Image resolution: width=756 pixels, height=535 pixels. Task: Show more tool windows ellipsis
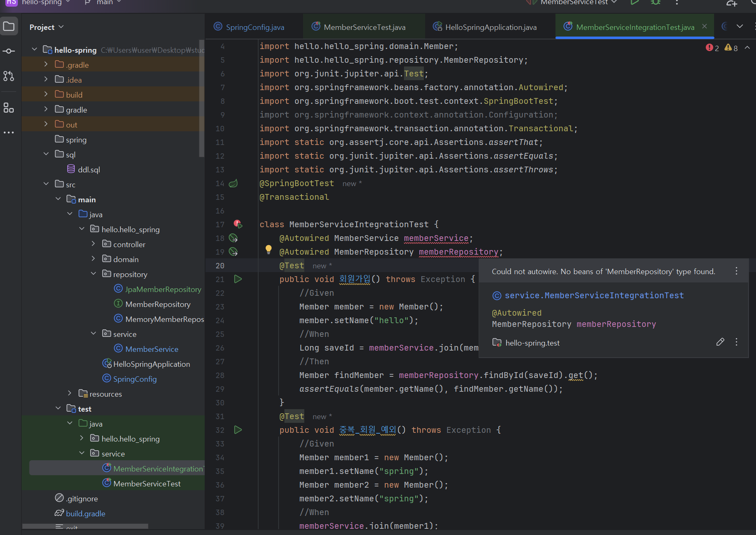coord(9,133)
